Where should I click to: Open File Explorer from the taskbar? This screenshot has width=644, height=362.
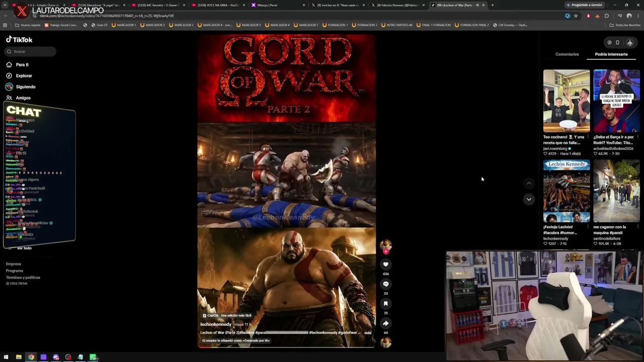(x=19, y=357)
